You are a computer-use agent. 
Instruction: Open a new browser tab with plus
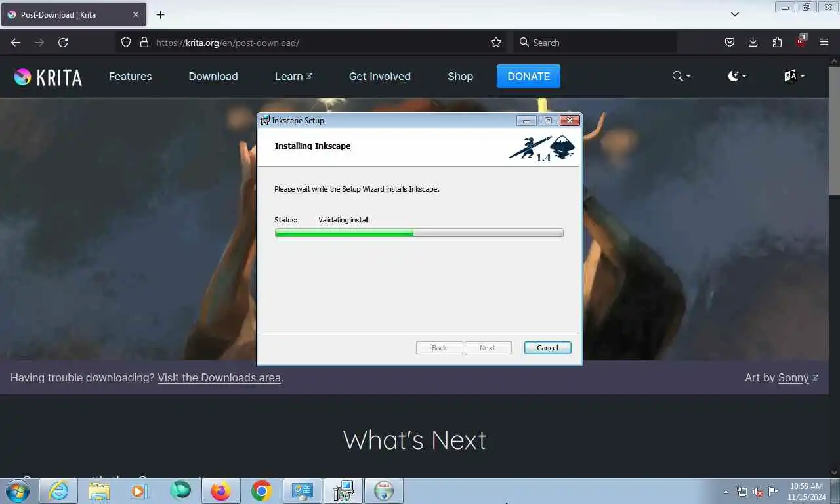click(x=160, y=14)
